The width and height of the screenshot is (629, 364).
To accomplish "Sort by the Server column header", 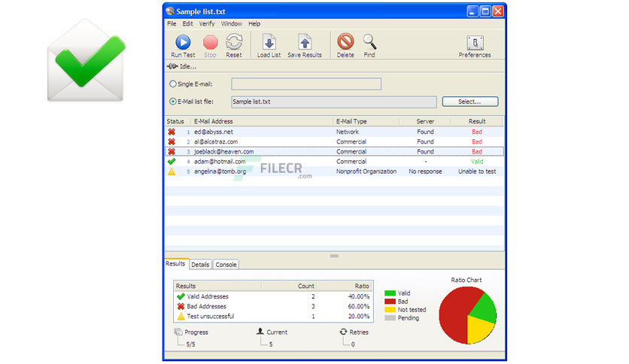I will [x=425, y=121].
